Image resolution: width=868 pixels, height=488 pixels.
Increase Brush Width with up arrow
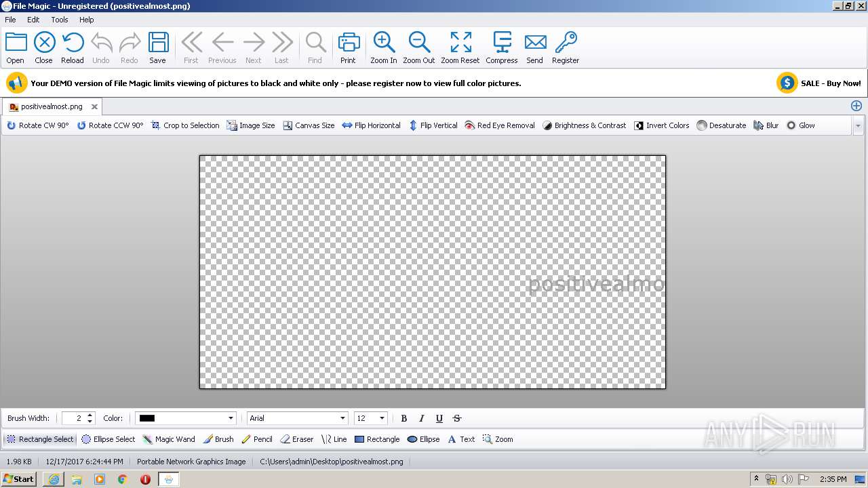(x=90, y=415)
